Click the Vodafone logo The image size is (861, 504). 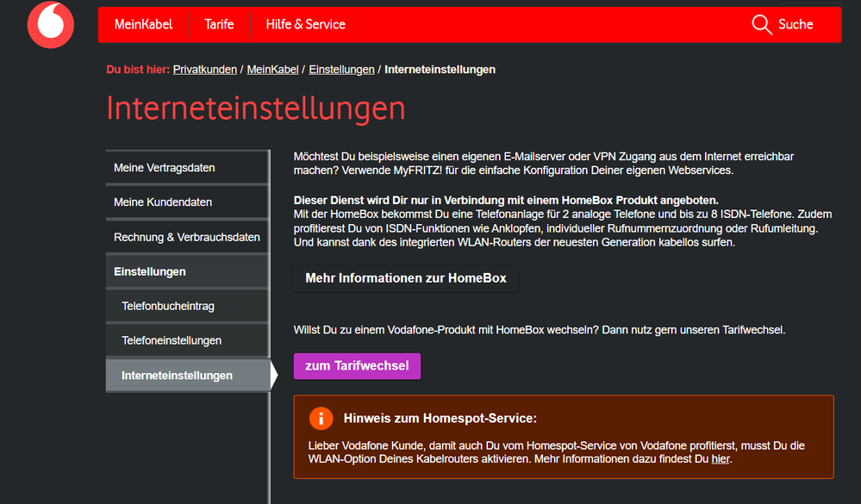click(51, 25)
